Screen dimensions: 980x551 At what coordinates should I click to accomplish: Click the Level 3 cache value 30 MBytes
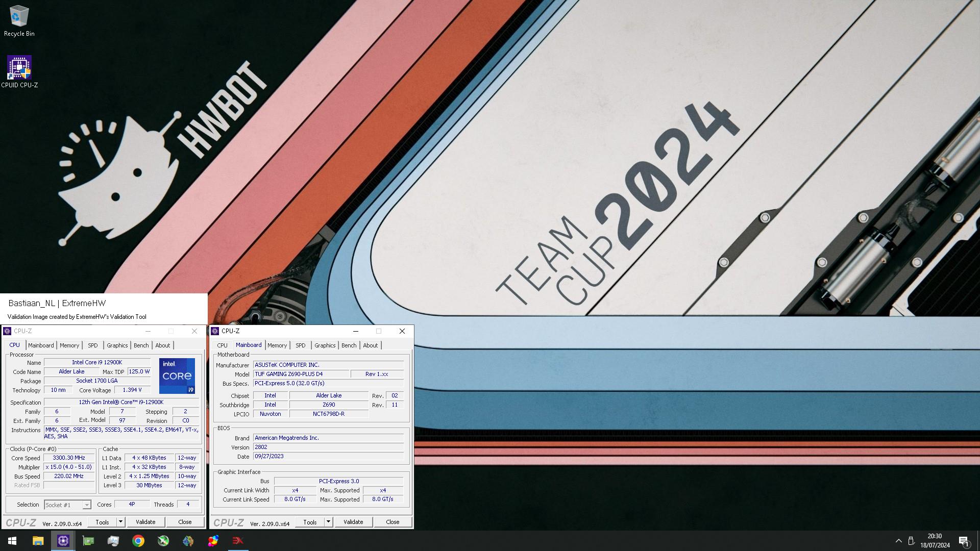click(x=149, y=486)
